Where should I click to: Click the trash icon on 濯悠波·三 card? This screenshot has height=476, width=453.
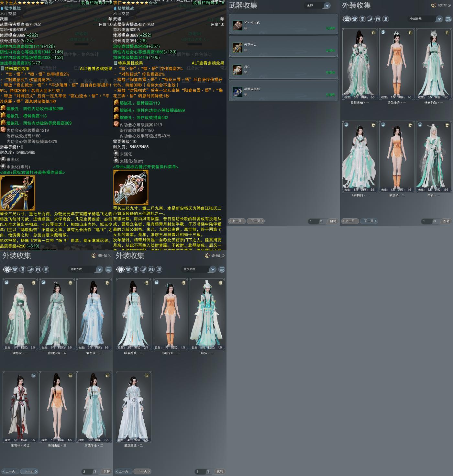[x=107, y=283]
